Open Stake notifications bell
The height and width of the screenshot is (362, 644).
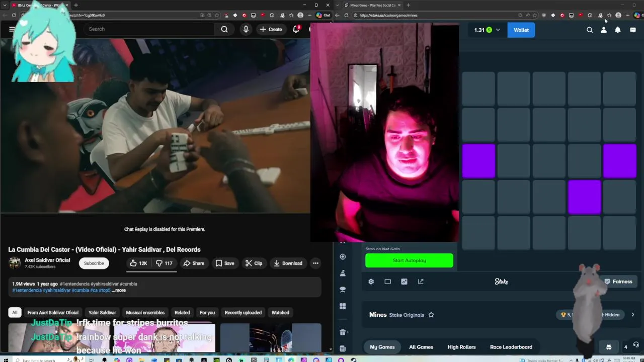618,30
